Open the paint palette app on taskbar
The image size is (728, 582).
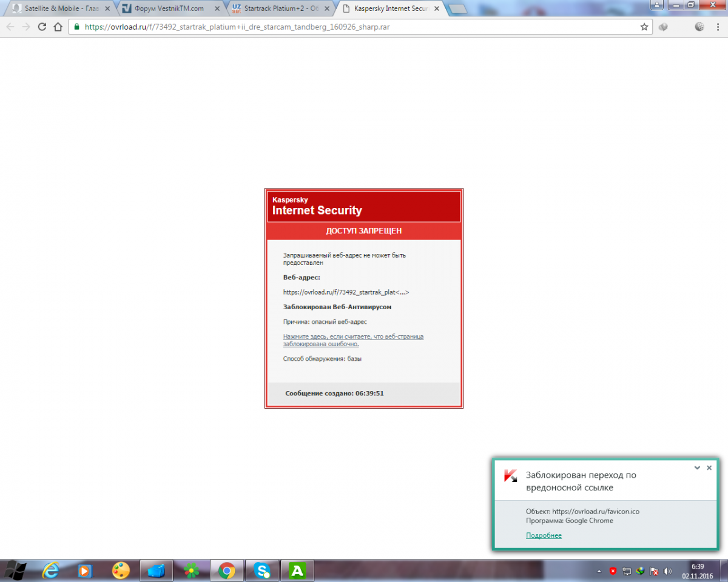[121, 570]
